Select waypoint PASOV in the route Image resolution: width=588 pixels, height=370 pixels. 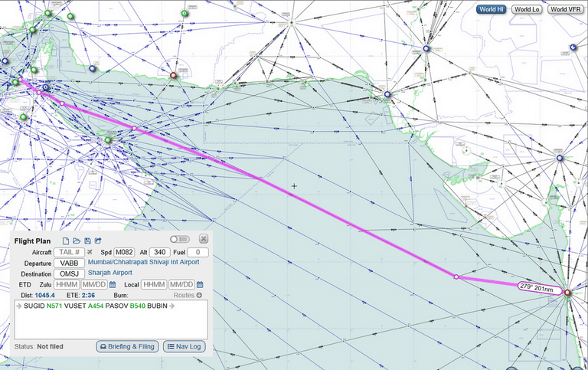pyautogui.click(x=116, y=306)
